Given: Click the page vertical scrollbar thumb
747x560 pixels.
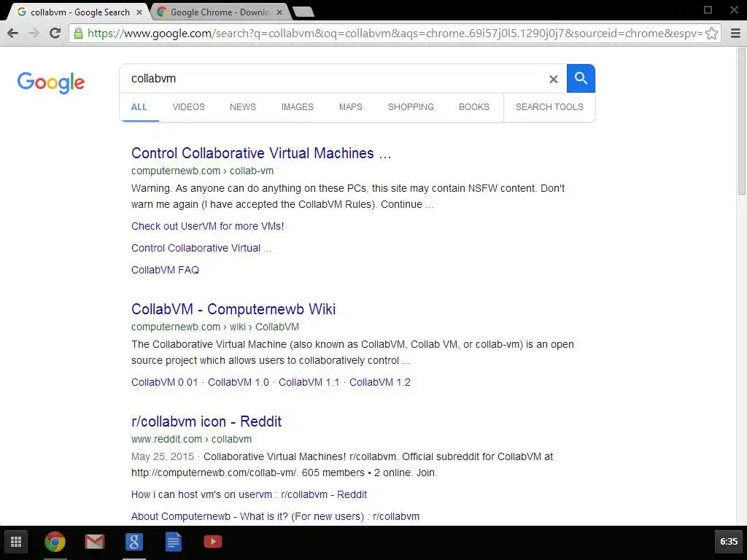Looking at the screenshot, I should click(x=742, y=121).
